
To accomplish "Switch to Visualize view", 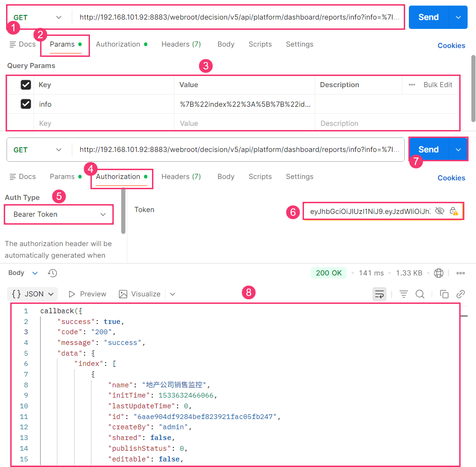I will coord(140,294).
